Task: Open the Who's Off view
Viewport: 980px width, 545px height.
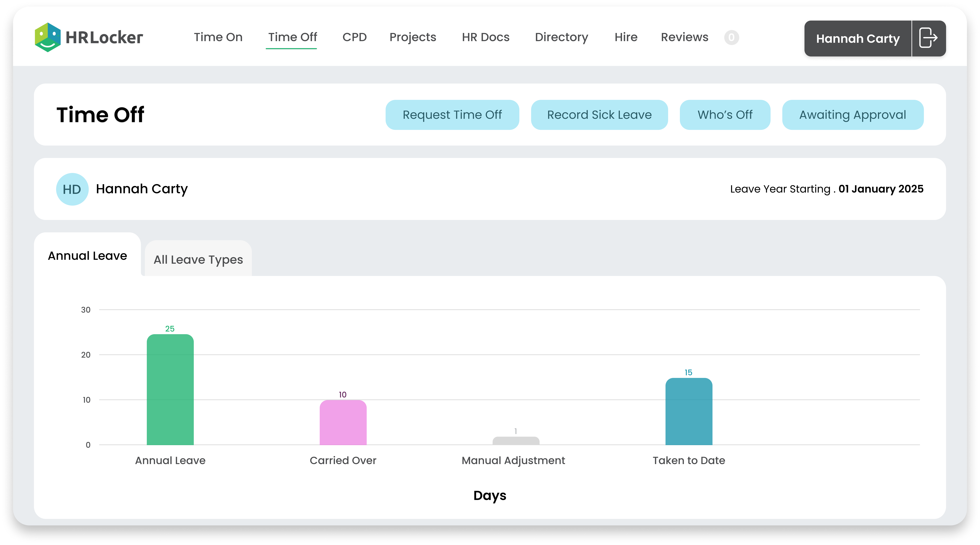Action: pos(725,115)
